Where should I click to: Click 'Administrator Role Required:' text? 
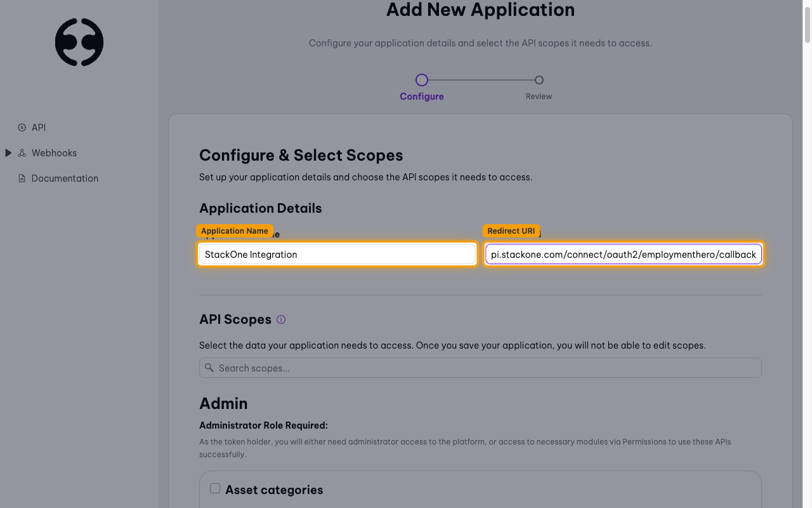coord(263,425)
